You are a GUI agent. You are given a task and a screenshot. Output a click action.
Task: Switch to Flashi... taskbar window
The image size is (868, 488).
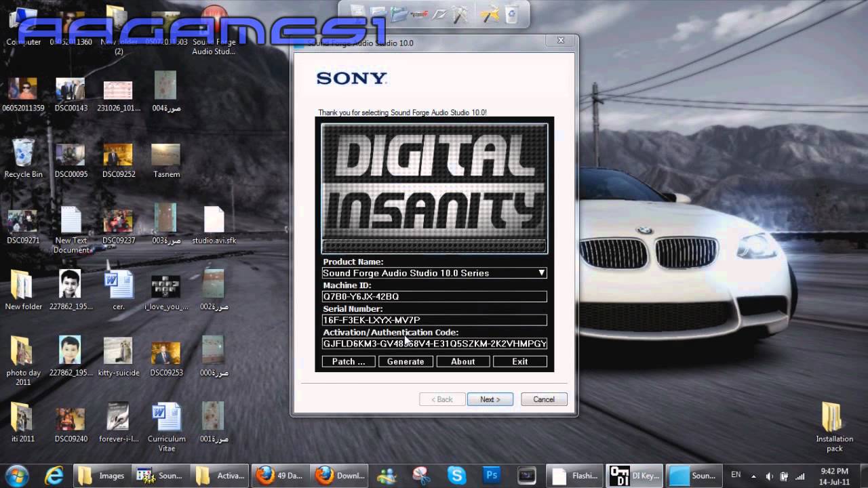coord(574,476)
